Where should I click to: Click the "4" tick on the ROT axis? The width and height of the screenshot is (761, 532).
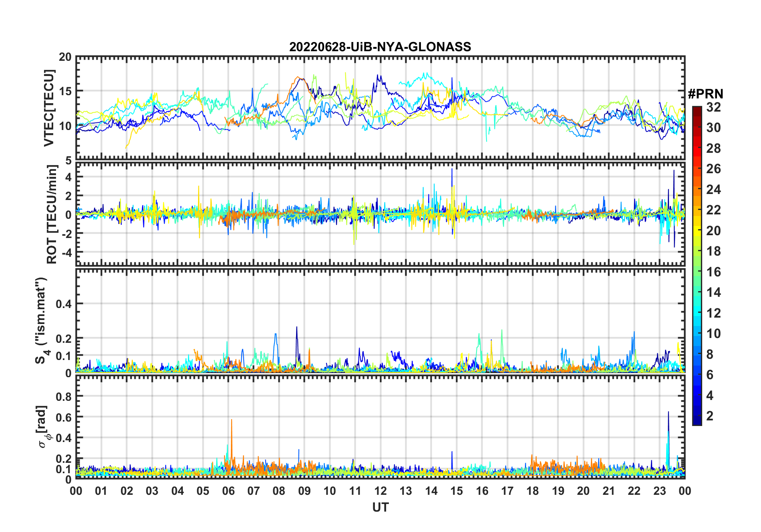click(x=68, y=177)
